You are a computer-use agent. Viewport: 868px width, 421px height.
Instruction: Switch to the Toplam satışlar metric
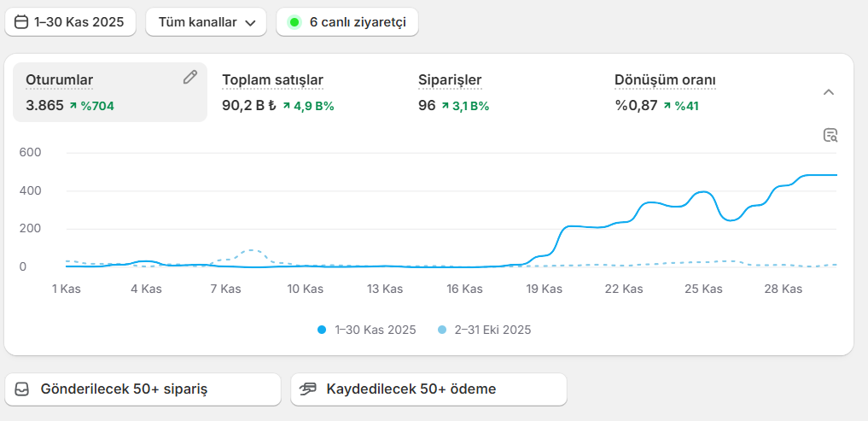tap(272, 80)
